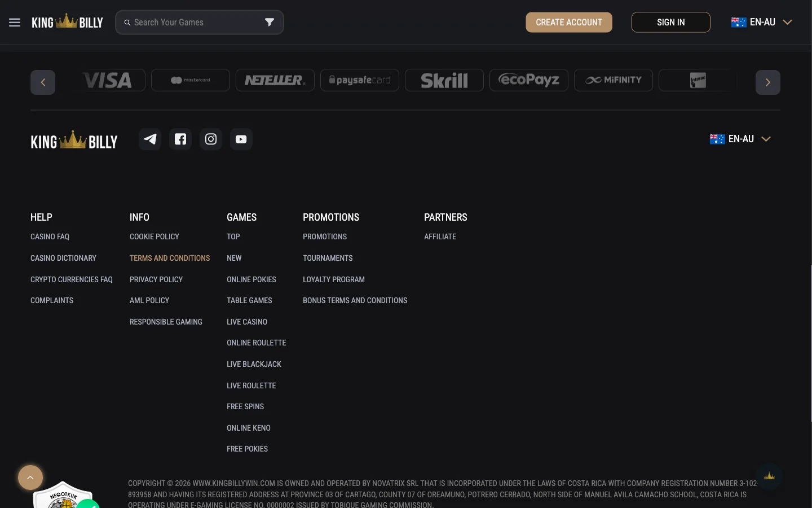812x508 pixels.
Task: Open the New games link
Action: pyautogui.click(x=234, y=258)
